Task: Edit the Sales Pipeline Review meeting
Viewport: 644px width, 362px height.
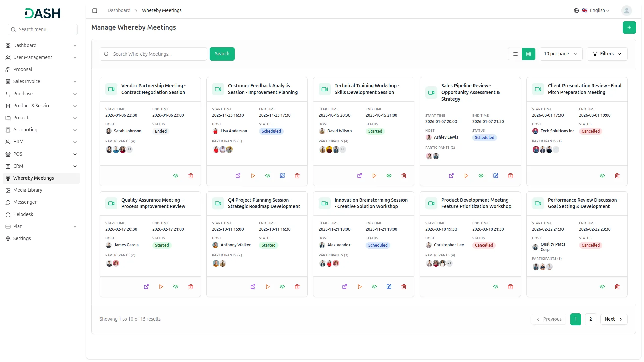Action: [496, 176]
